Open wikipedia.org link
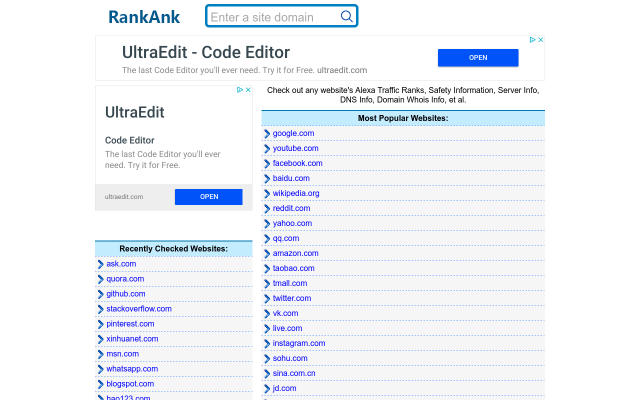 click(x=296, y=193)
